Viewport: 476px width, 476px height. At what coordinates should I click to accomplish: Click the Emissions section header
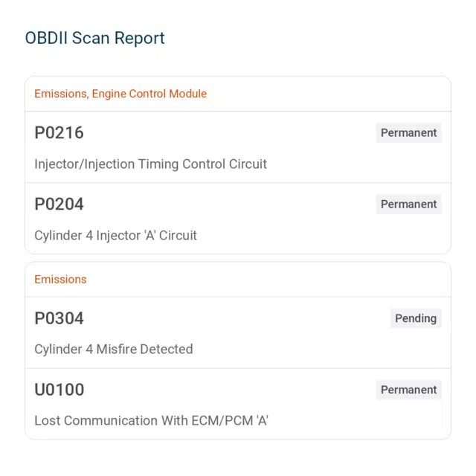point(60,280)
